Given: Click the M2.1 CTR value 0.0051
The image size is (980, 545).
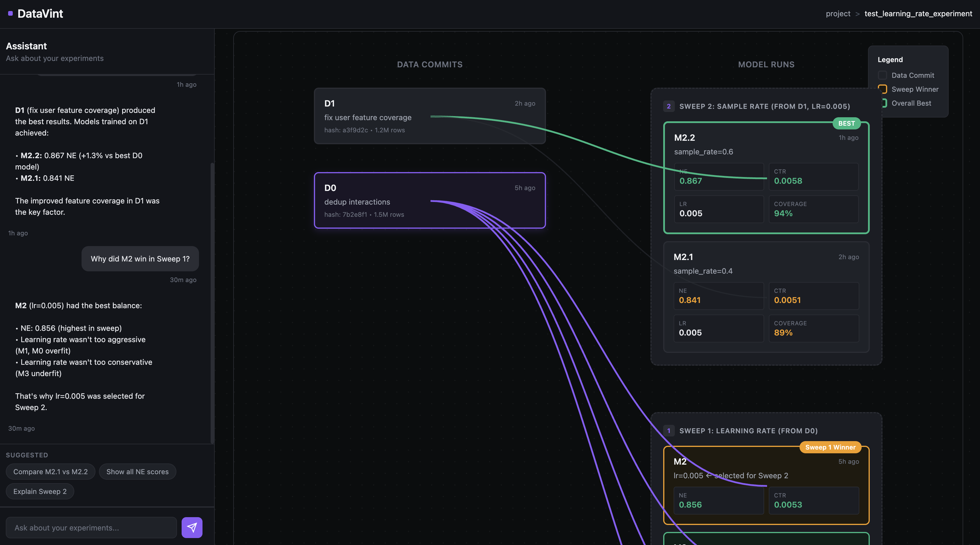Looking at the screenshot, I should [787, 300].
